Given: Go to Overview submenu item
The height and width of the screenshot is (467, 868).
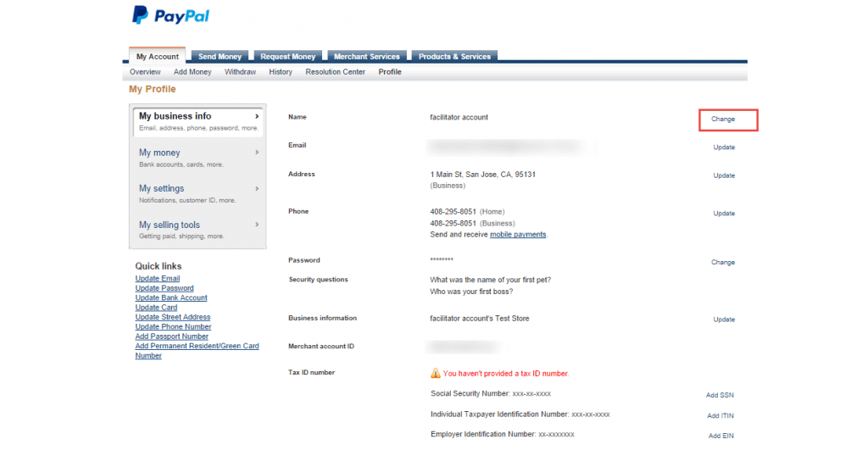Looking at the screenshot, I should [145, 72].
